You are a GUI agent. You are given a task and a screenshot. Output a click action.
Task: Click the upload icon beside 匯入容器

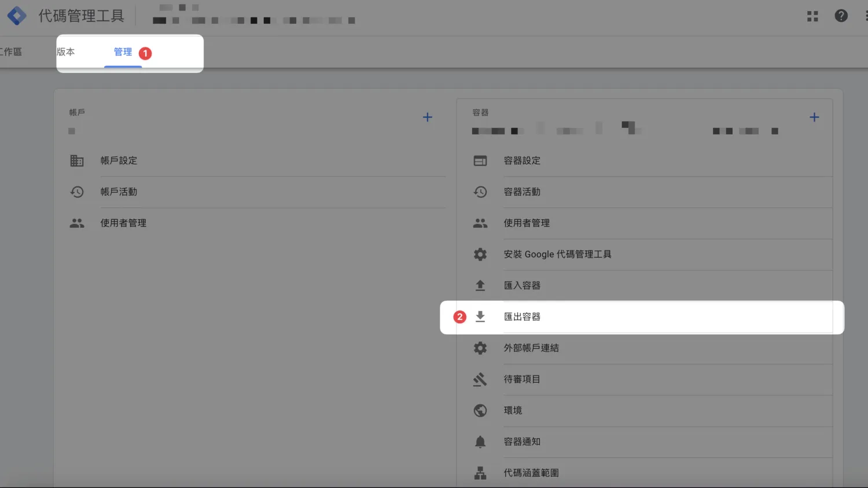(480, 285)
